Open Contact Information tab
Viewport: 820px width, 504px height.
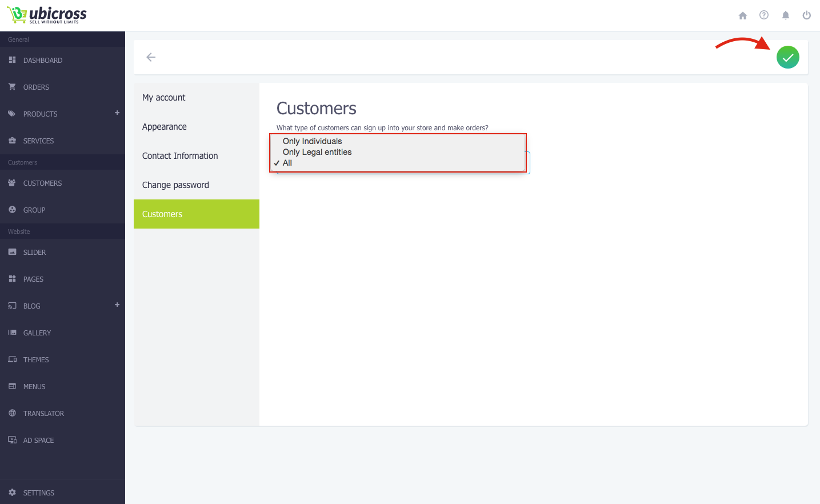[x=197, y=156]
